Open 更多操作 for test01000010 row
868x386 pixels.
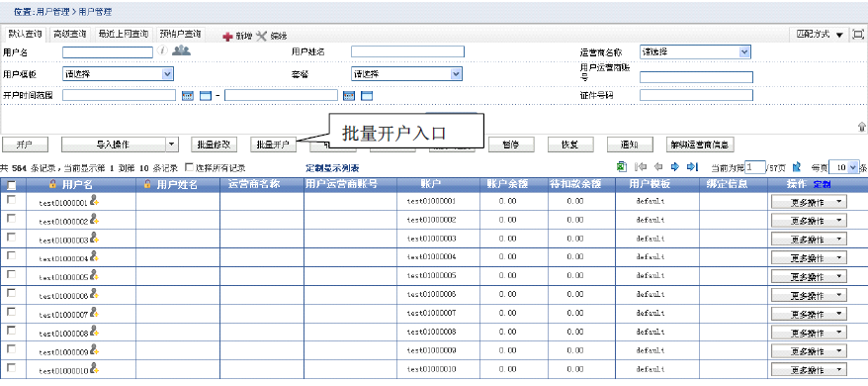(x=809, y=370)
